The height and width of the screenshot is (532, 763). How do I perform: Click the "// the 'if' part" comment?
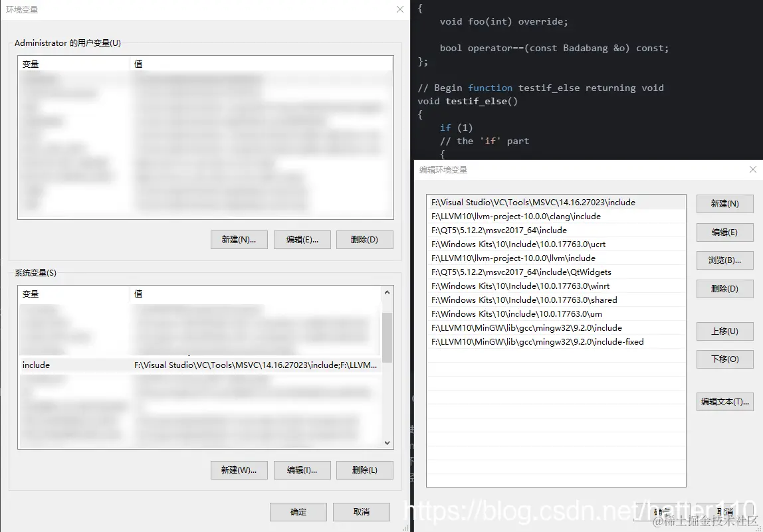(484, 141)
